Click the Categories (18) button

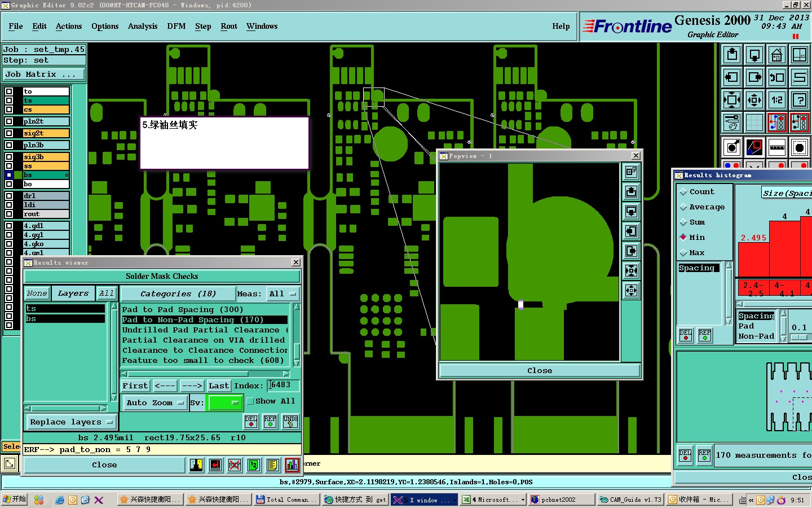pyautogui.click(x=178, y=294)
